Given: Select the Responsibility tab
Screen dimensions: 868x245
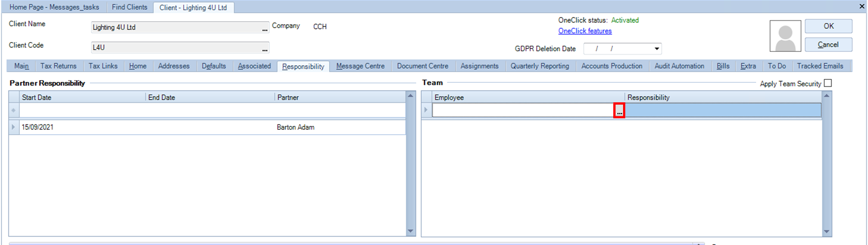Looking at the screenshot, I should [303, 66].
